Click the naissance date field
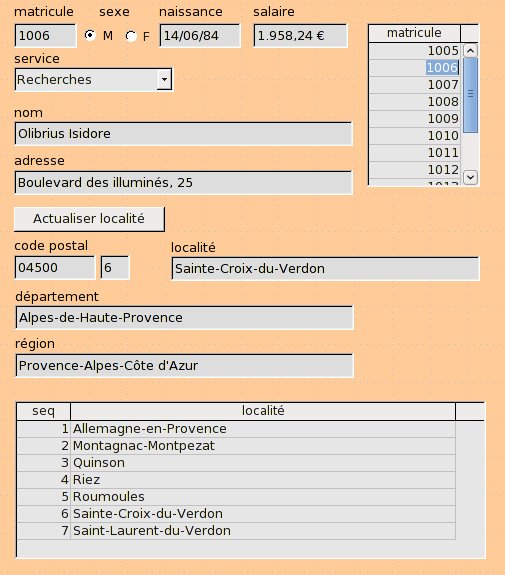The height and width of the screenshot is (575, 505). (200, 36)
